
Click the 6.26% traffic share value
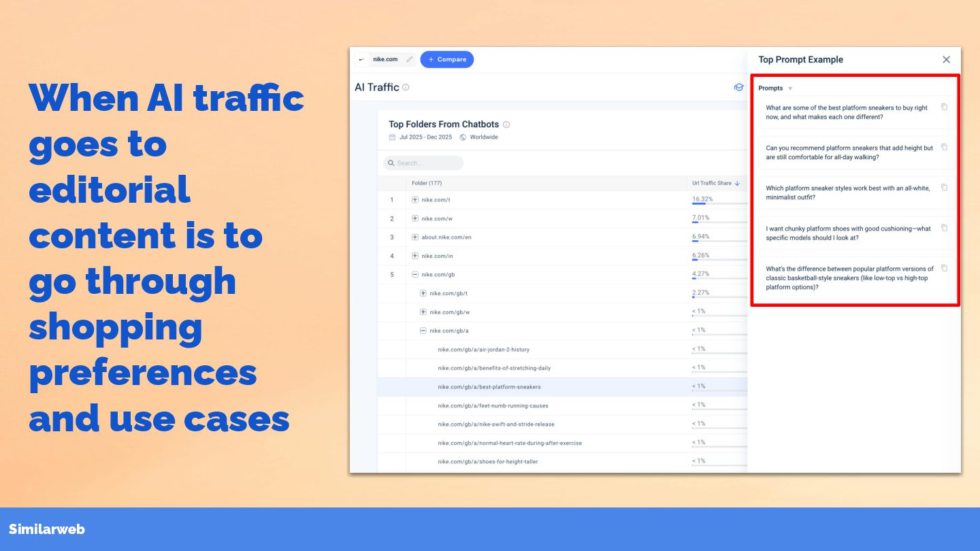[701, 255]
